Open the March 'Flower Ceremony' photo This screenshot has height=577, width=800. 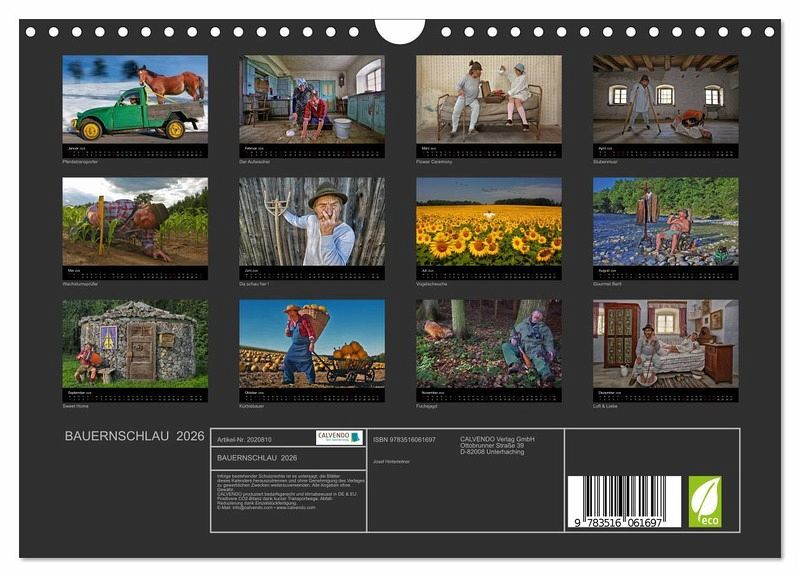point(489,99)
